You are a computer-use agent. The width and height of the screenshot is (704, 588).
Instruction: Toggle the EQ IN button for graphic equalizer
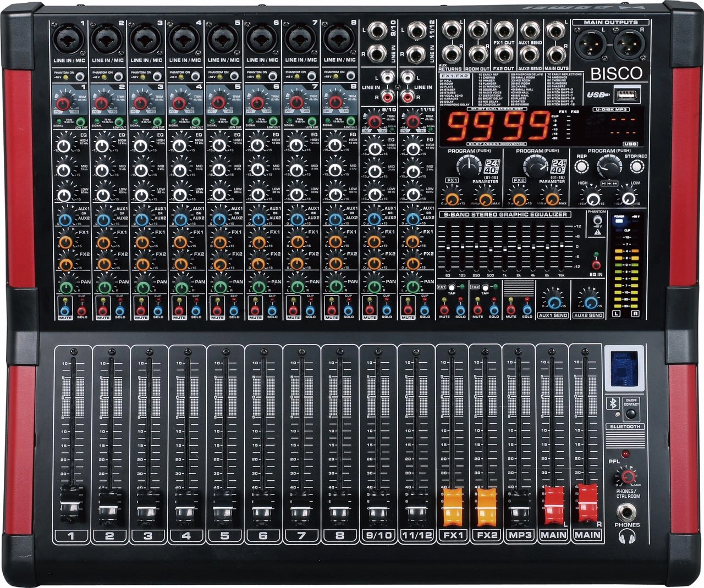(596, 265)
